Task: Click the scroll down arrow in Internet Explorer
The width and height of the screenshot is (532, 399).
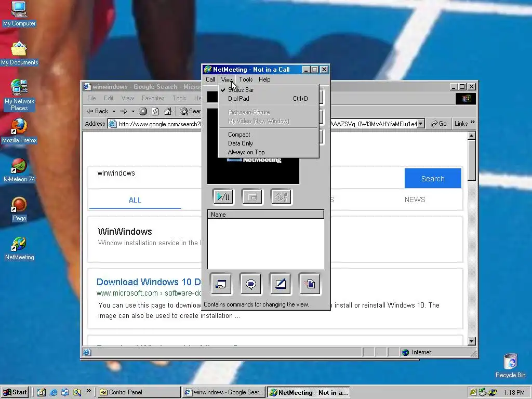Action: [x=472, y=341]
